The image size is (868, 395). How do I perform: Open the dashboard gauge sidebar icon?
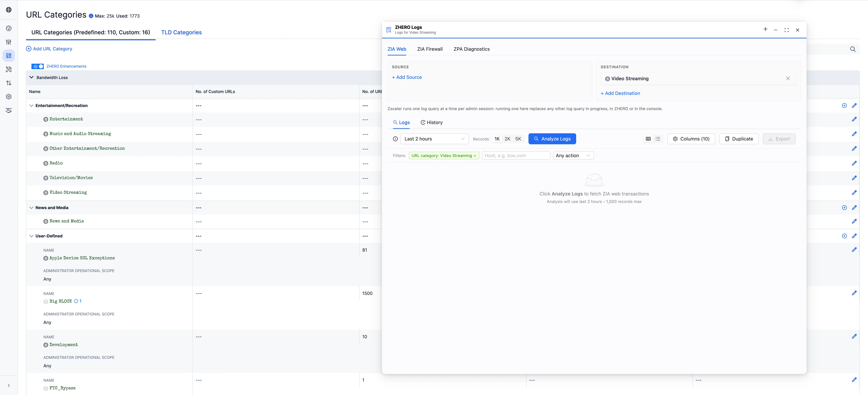pos(9,28)
